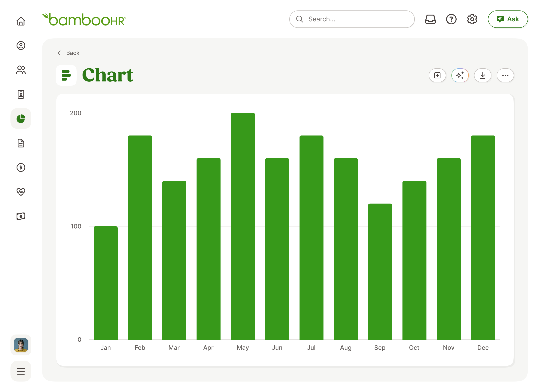This screenshot has height=392, width=535.
Task: Click the Sep bar in chart
Action: 380,272
